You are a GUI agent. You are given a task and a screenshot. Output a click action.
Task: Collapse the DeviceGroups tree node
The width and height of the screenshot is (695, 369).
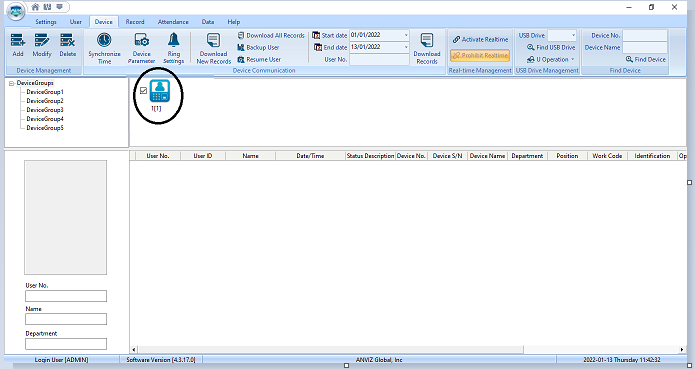(x=12, y=83)
